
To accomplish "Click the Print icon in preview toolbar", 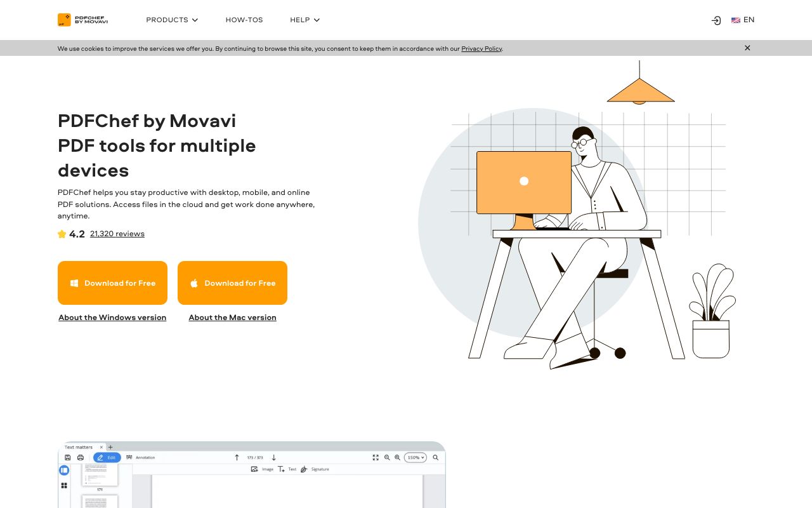I will (x=81, y=457).
